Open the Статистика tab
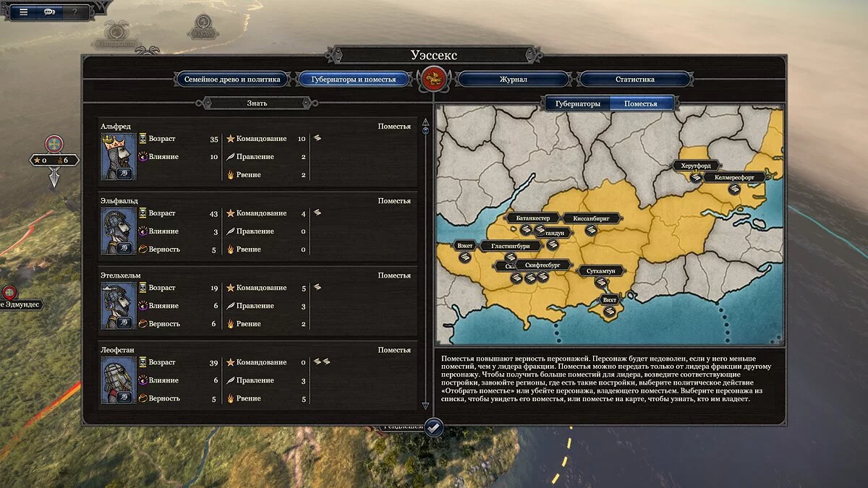This screenshot has height=488, width=868. (635, 80)
